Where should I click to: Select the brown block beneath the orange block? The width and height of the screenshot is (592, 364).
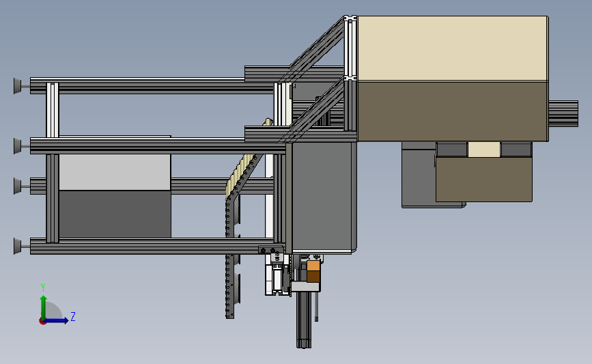pos(313,277)
